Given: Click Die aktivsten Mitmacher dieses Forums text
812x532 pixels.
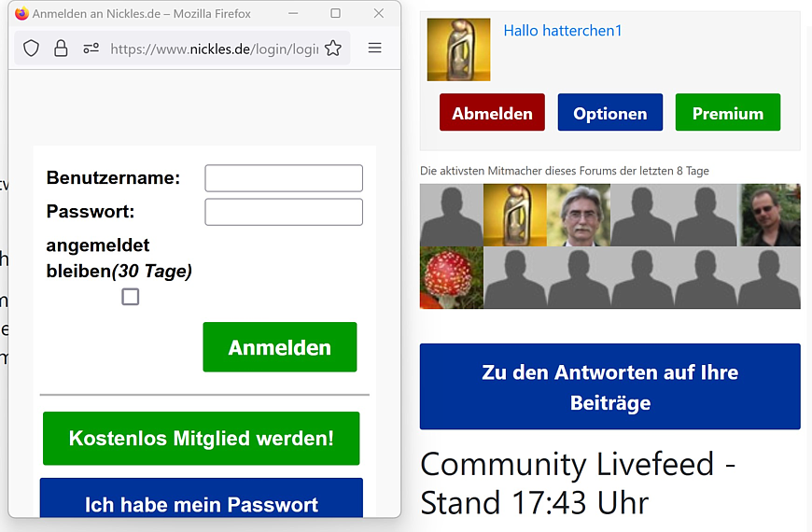Looking at the screenshot, I should (565, 171).
